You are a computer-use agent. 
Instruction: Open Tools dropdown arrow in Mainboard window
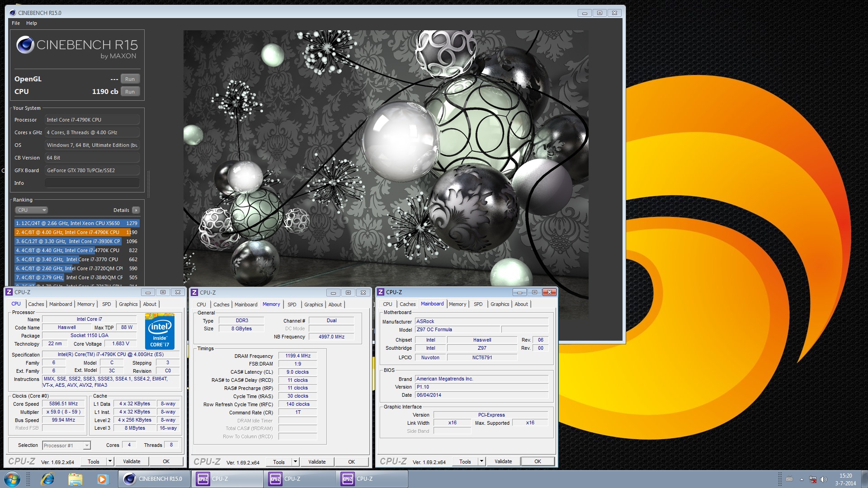481,461
